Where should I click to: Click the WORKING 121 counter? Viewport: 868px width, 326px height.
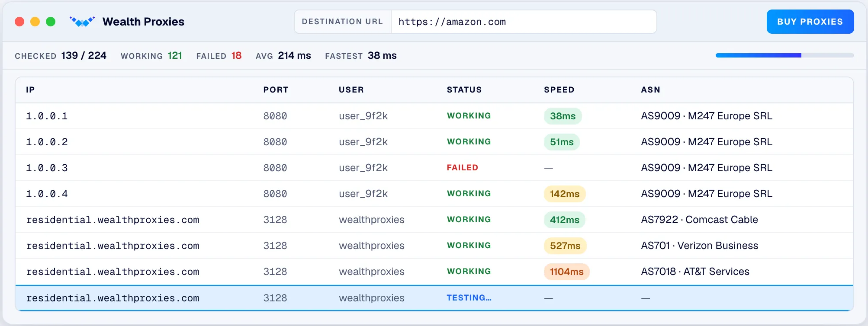pyautogui.click(x=151, y=56)
